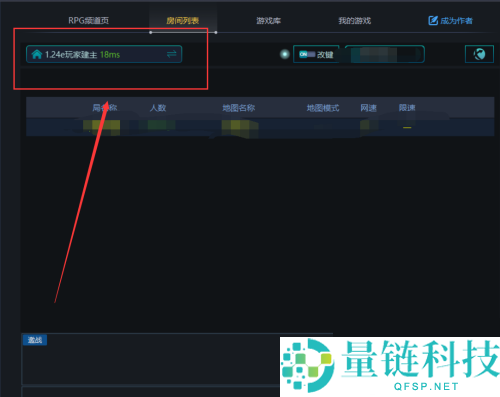This screenshot has width=500, height=397.
Task: Select the 房间列表 tab
Action: coord(183,21)
